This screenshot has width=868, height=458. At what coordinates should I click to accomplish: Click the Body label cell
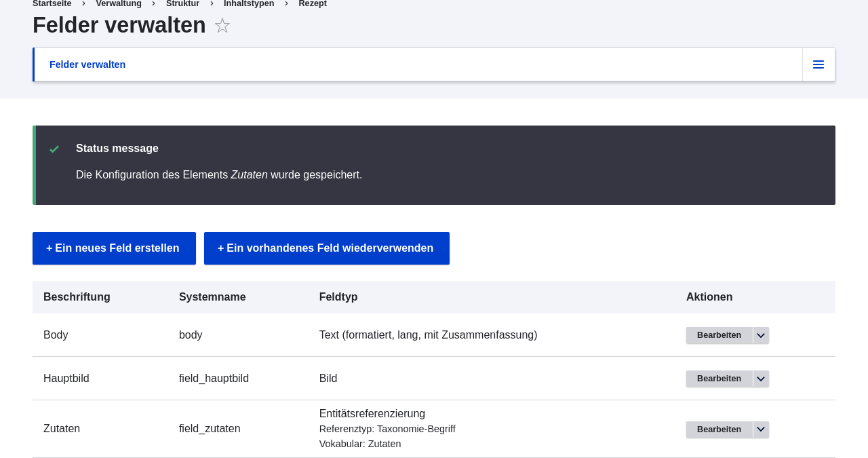56,335
